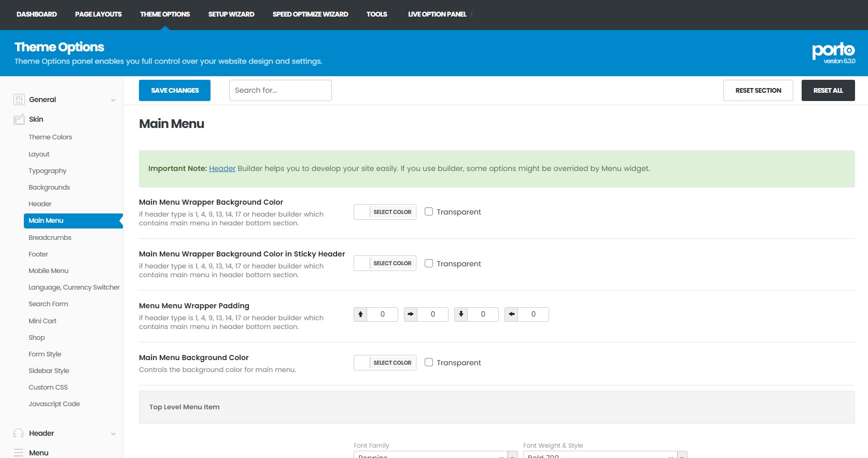Check Transparent for Sticky Header wrapper color
The image size is (868, 458).
(429, 263)
